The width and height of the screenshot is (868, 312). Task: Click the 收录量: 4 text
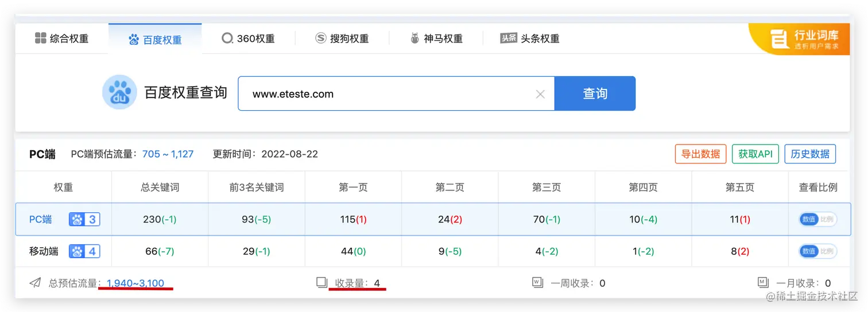click(358, 283)
